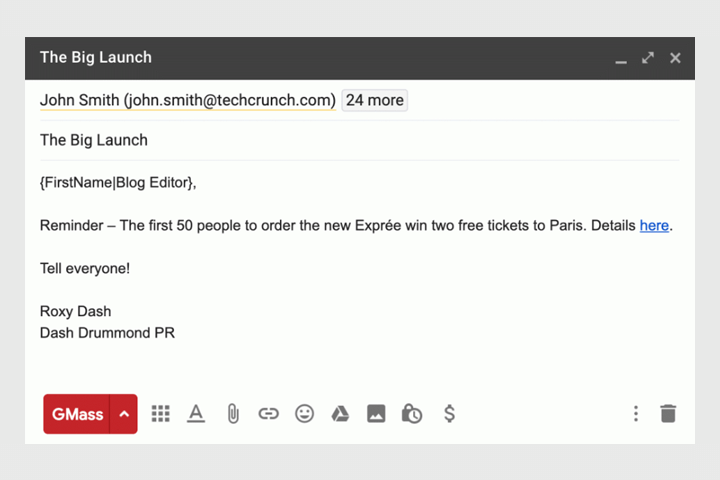Open text formatting options
The image size is (720, 480).
tap(196, 413)
